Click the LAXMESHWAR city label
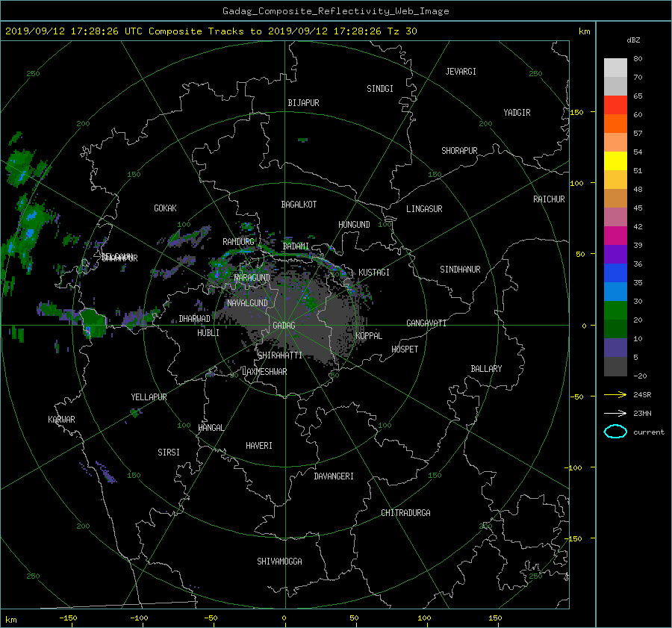The width and height of the screenshot is (672, 628). [x=264, y=372]
